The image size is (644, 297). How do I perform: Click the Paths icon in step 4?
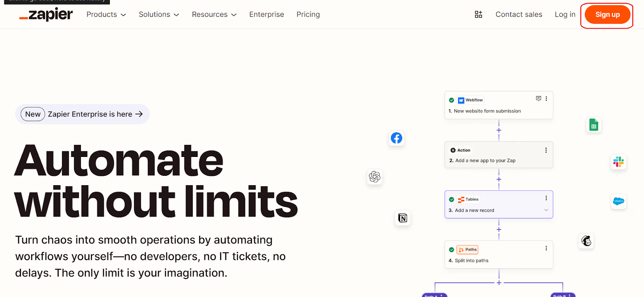461,250
